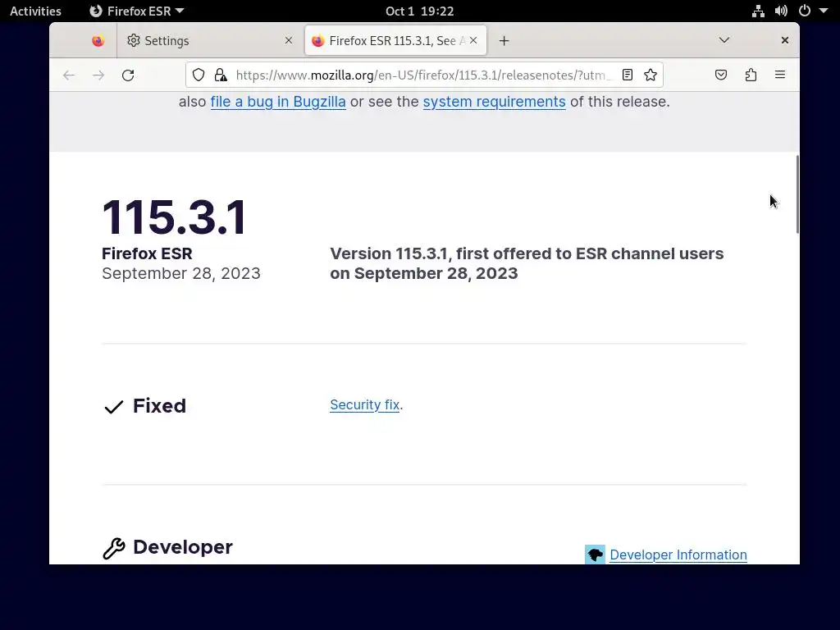This screenshot has width=840, height=630.
Task: Open the Activities overview
Action: click(x=35, y=11)
